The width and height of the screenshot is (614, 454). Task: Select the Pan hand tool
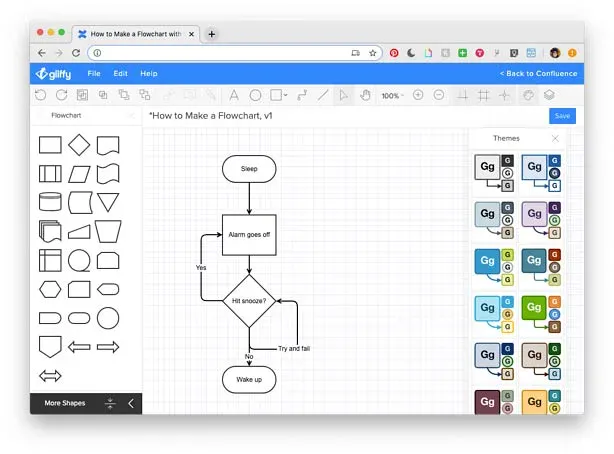coord(365,95)
